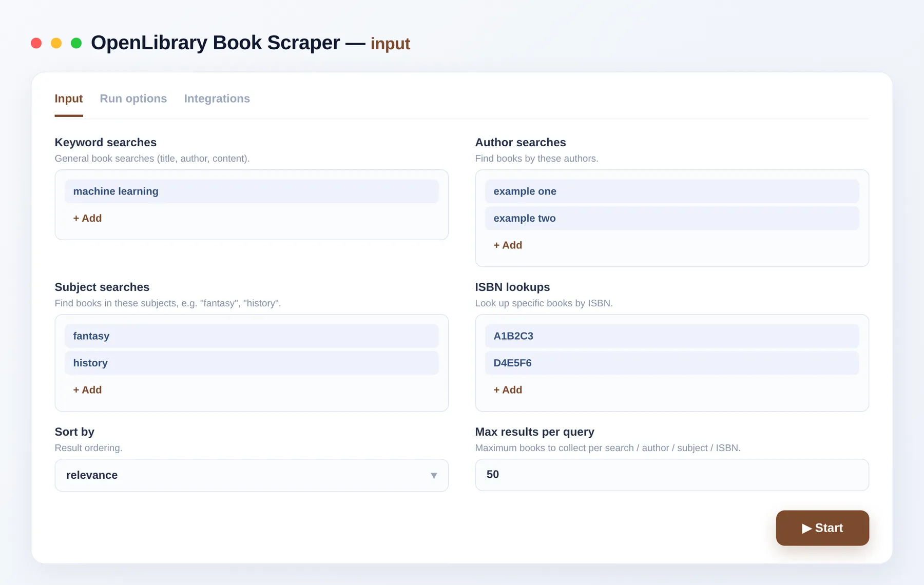Select the 'fantasy' subject entry
924x585 pixels.
point(252,336)
